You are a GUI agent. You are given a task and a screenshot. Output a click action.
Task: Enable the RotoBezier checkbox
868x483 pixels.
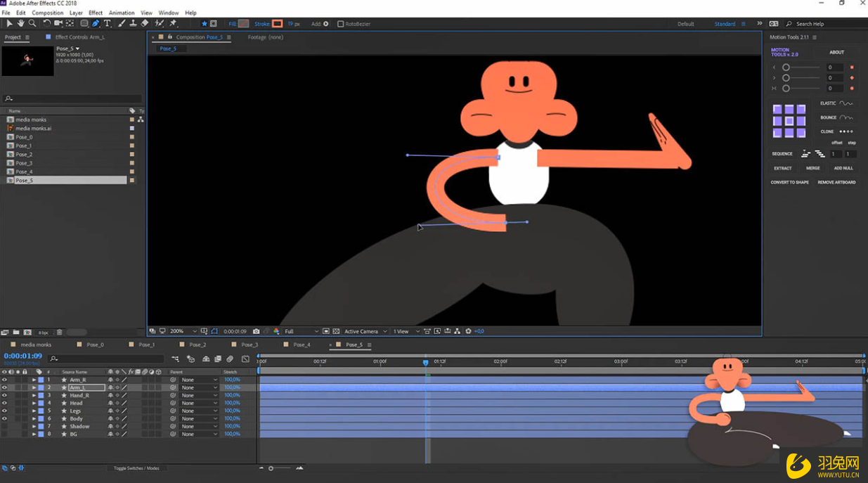(341, 24)
